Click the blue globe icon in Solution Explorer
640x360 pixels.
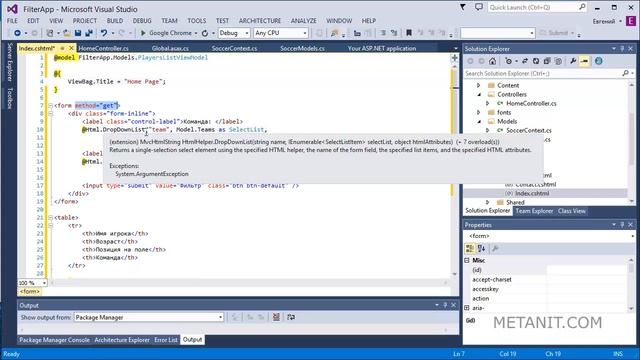[x=598, y=61]
